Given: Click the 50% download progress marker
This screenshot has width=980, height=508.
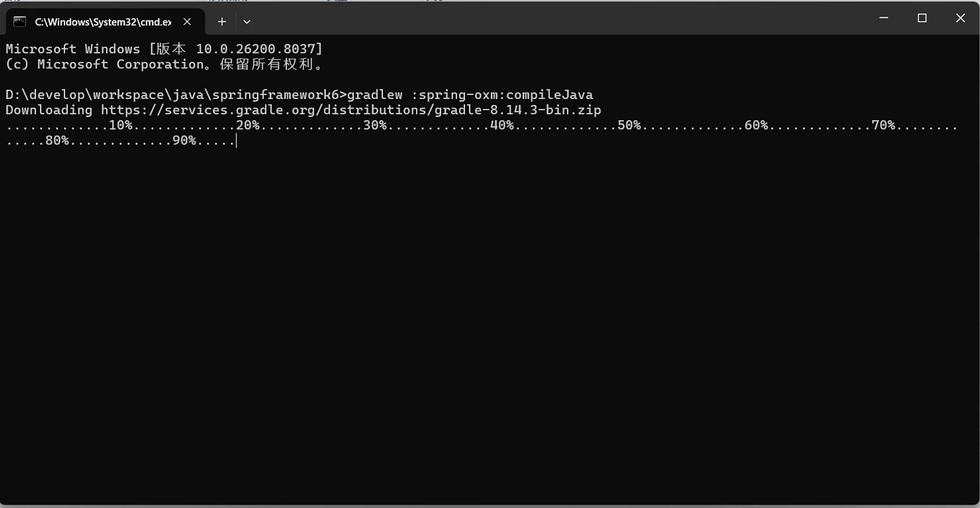Looking at the screenshot, I should coord(629,125).
